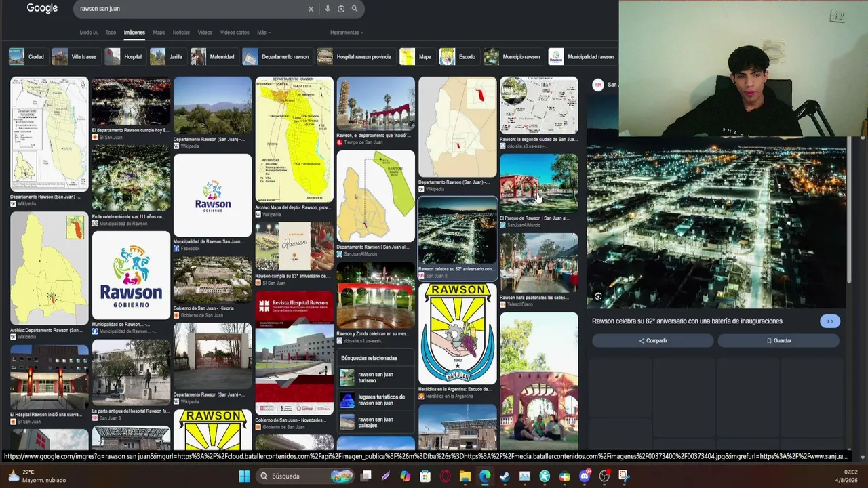Open the 'El Parque de Rawson' thumbnail
Viewport: 868px width, 488px height.
[x=539, y=184]
